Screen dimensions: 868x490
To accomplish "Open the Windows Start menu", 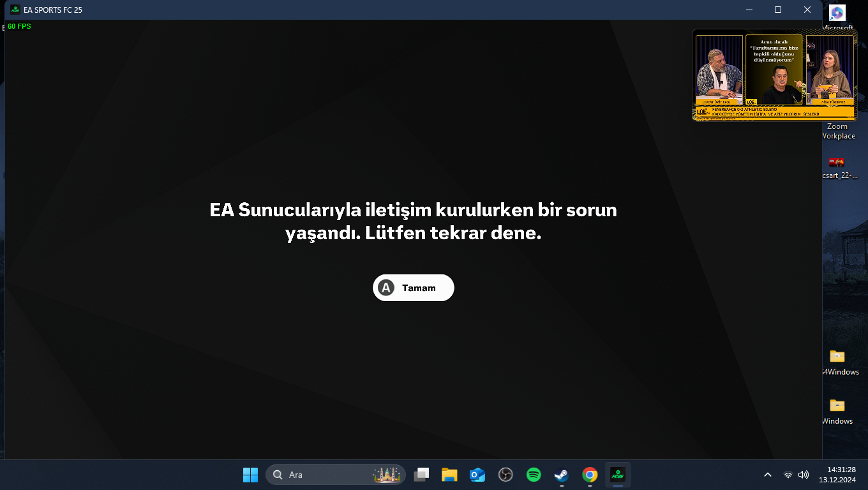I will pyautogui.click(x=250, y=475).
